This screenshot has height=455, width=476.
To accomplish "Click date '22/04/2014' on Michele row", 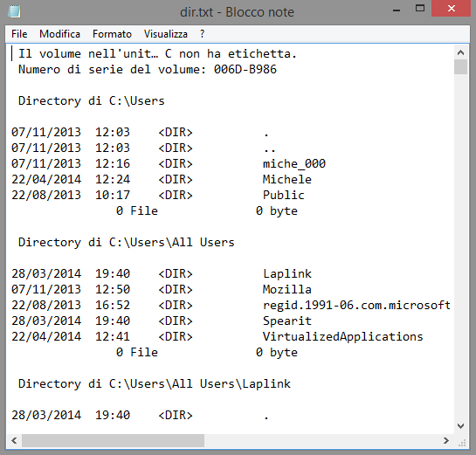I will coord(46,179).
